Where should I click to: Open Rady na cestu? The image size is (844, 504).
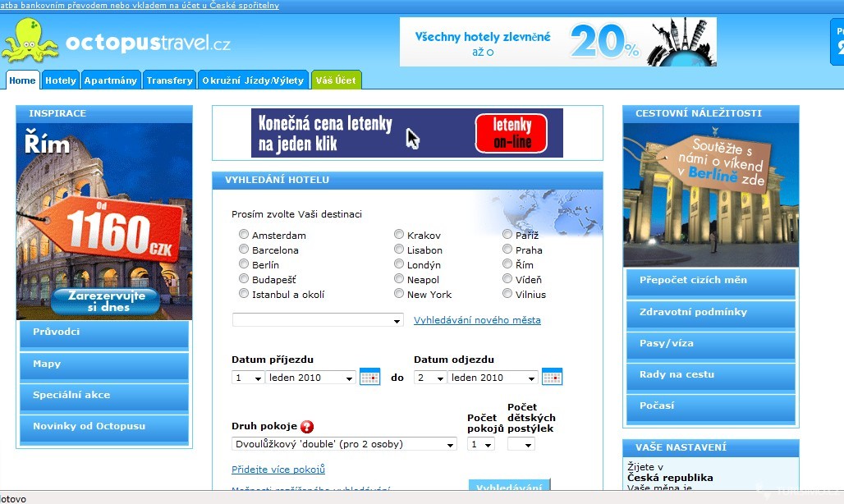(x=711, y=377)
